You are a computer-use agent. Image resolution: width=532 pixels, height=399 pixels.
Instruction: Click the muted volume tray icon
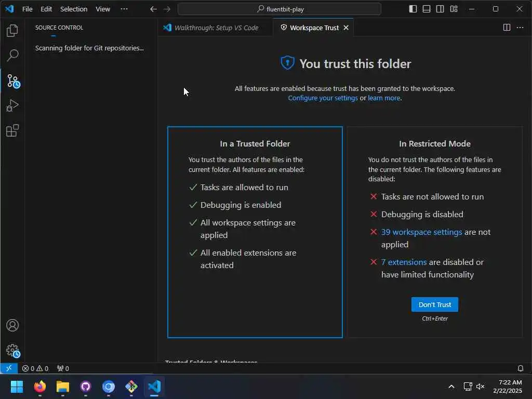coord(481,387)
